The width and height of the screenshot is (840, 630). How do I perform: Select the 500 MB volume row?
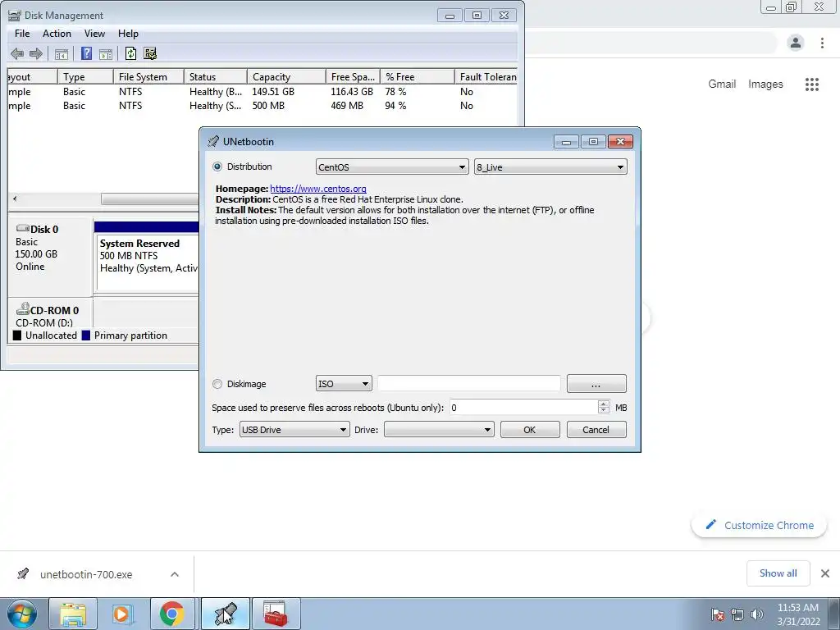pos(262,106)
